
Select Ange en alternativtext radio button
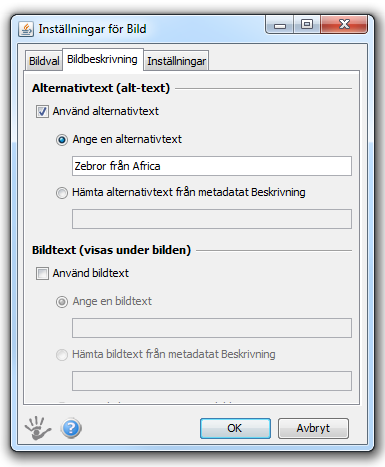(62, 140)
